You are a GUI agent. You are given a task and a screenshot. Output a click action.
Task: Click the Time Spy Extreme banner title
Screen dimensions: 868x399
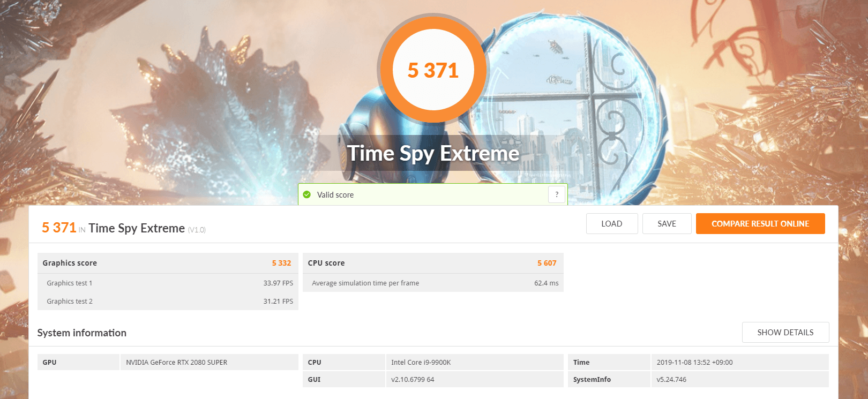point(433,154)
